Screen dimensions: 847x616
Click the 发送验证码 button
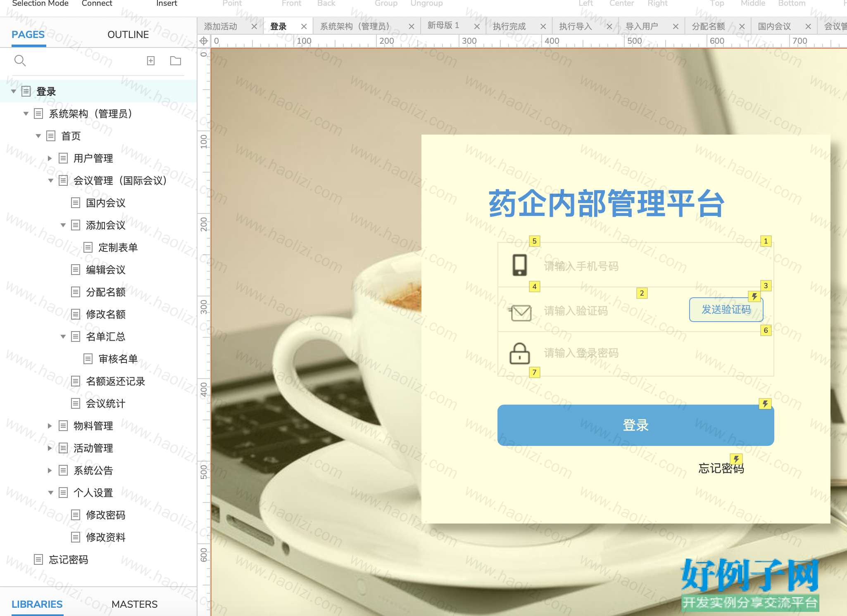(726, 309)
